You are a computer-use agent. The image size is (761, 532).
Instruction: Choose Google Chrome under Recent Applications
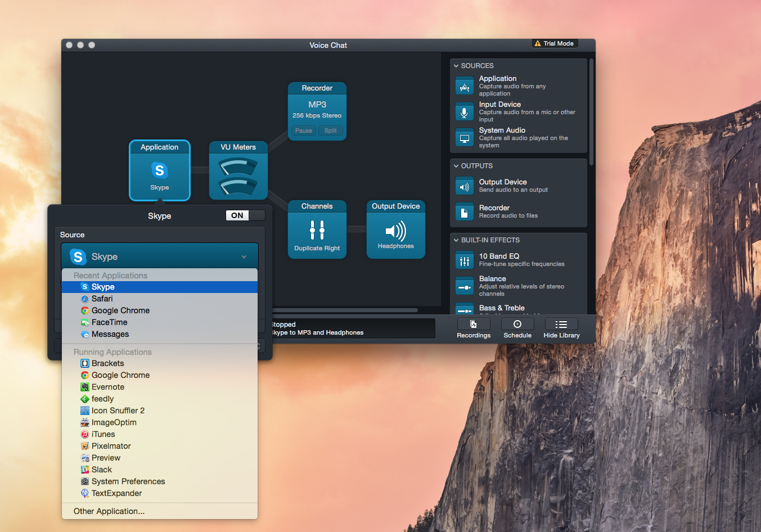(x=160, y=310)
